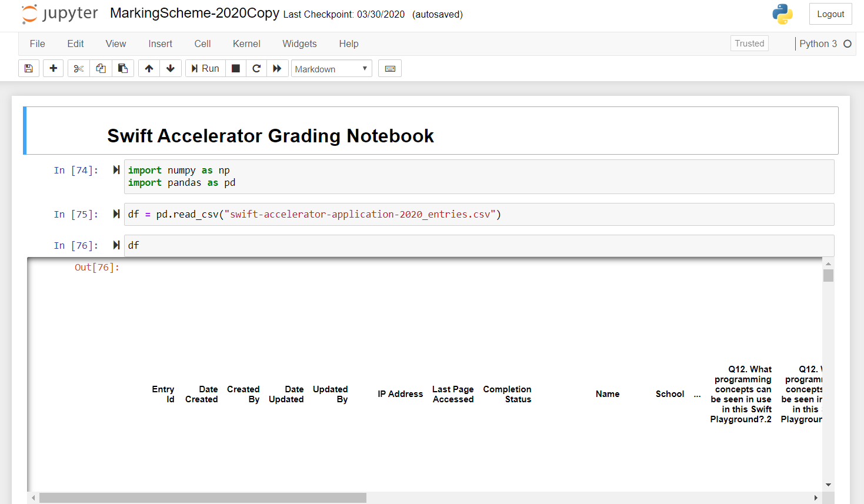
Task: Run cell In [76] using its run icon
Action: 116,245
